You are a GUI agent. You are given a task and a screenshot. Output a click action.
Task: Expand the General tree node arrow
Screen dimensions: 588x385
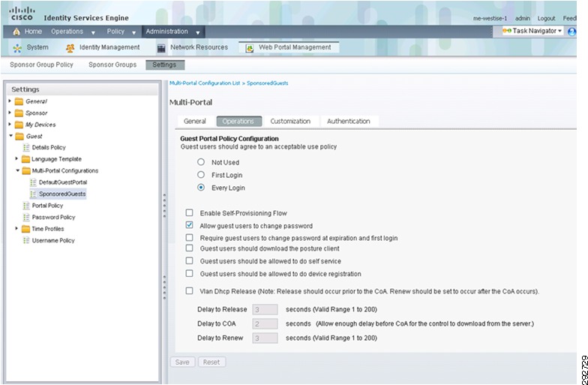10,101
